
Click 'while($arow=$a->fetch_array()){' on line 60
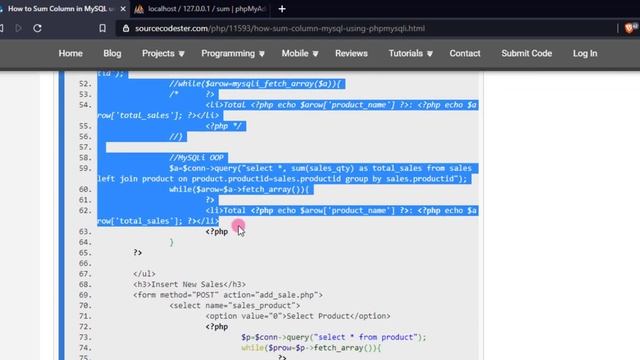coord(239,189)
